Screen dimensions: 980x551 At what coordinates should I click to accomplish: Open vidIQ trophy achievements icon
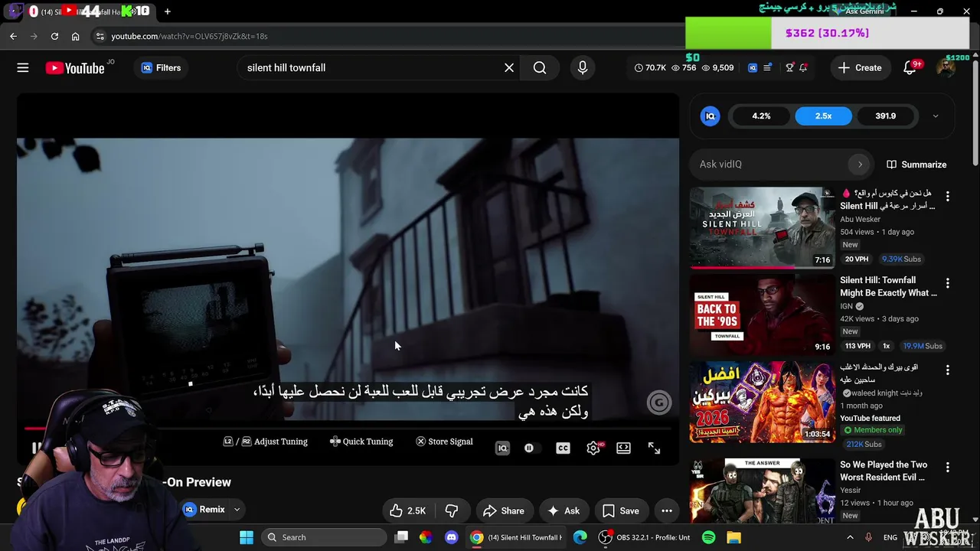click(789, 68)
